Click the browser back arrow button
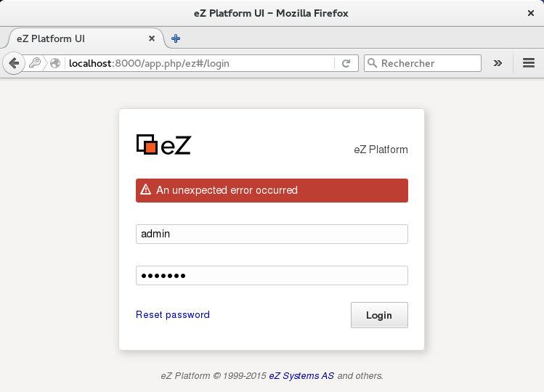This screenshot has height=392, width=544. pos(13,63)
